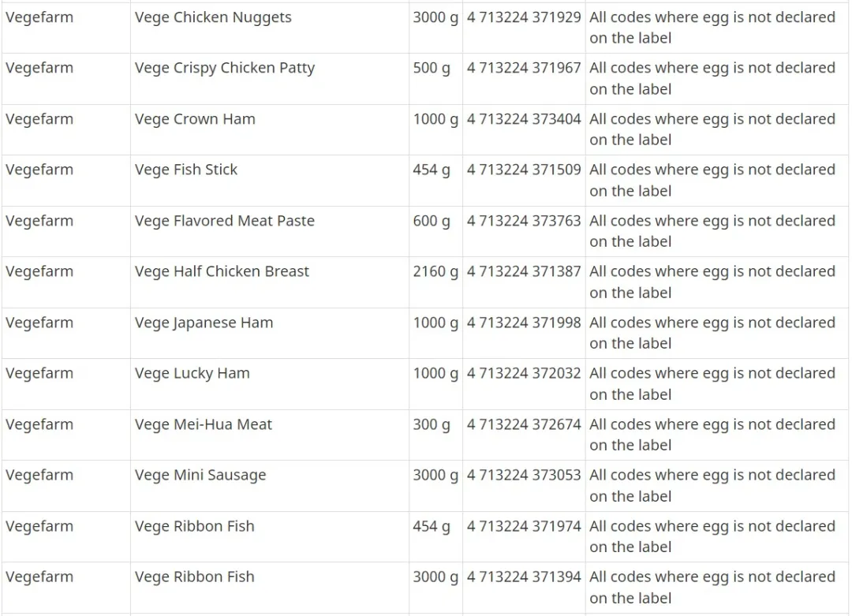Select UPC code 4 713224 371509

(524, 170)
